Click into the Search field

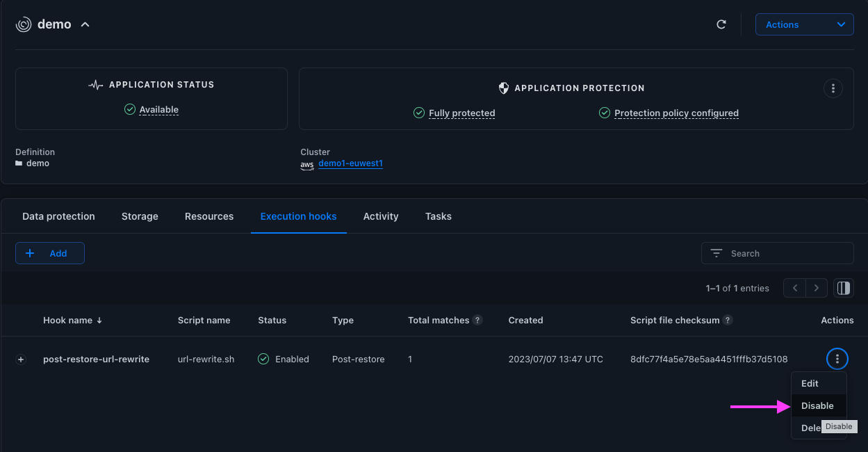click(778, 253)
